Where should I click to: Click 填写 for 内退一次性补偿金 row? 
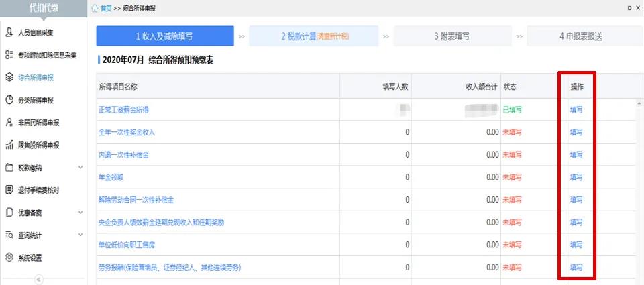click(x=576, y=155)
